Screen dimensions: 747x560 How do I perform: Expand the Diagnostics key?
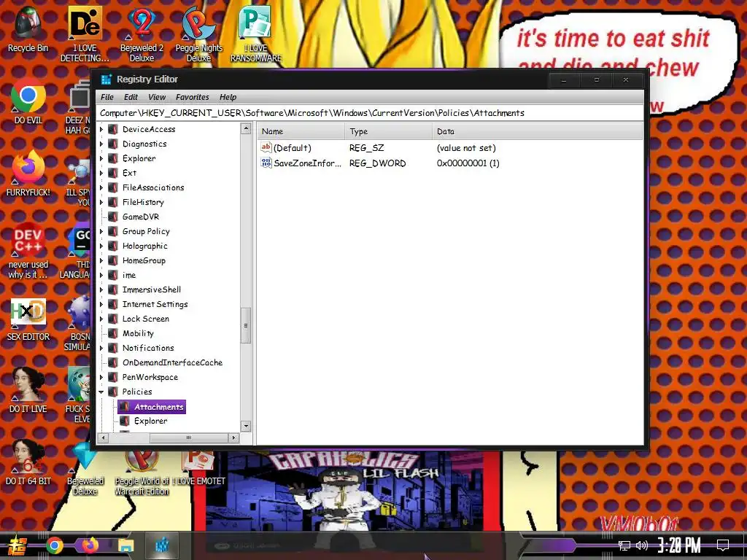tap(101, 144)
